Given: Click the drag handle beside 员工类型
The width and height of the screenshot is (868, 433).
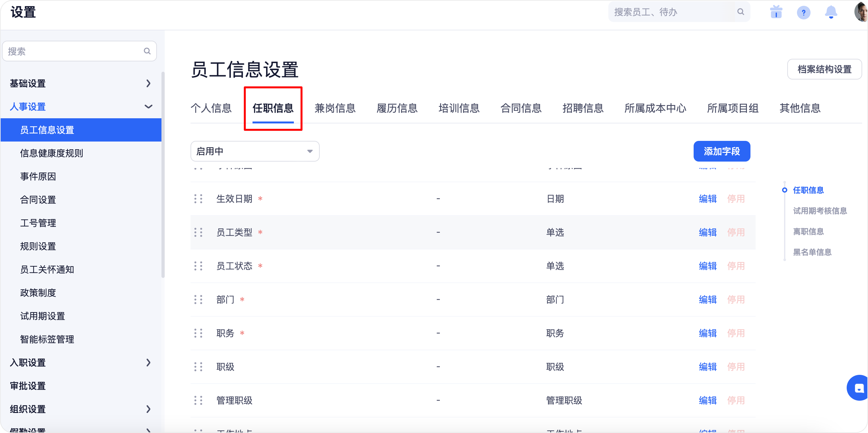Looking at the screenshot, I should pos(198,232).
